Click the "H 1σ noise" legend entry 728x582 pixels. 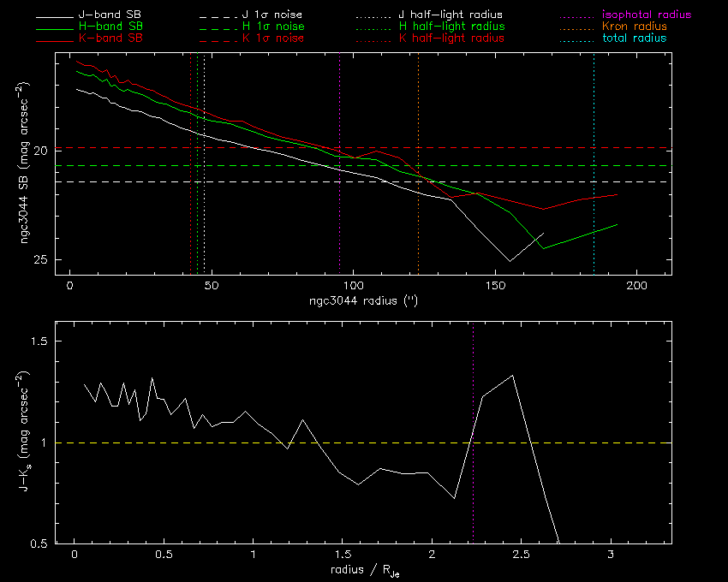click(x=276, y=27)
